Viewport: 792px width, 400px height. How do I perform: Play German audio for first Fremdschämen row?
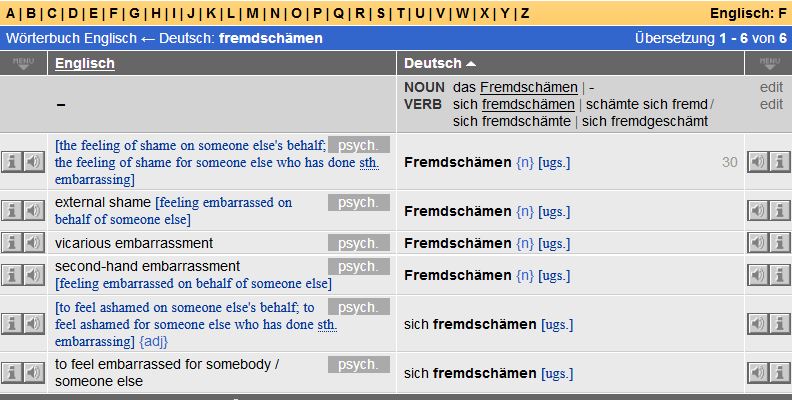tap(757, 162)
